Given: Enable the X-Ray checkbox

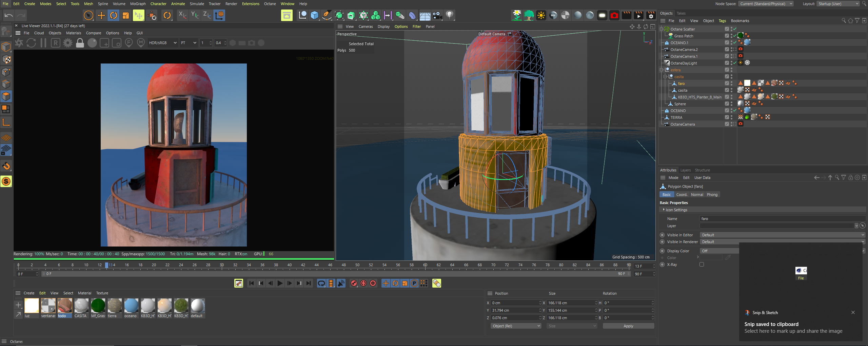Looking at the screenshot, I should 702,265.
